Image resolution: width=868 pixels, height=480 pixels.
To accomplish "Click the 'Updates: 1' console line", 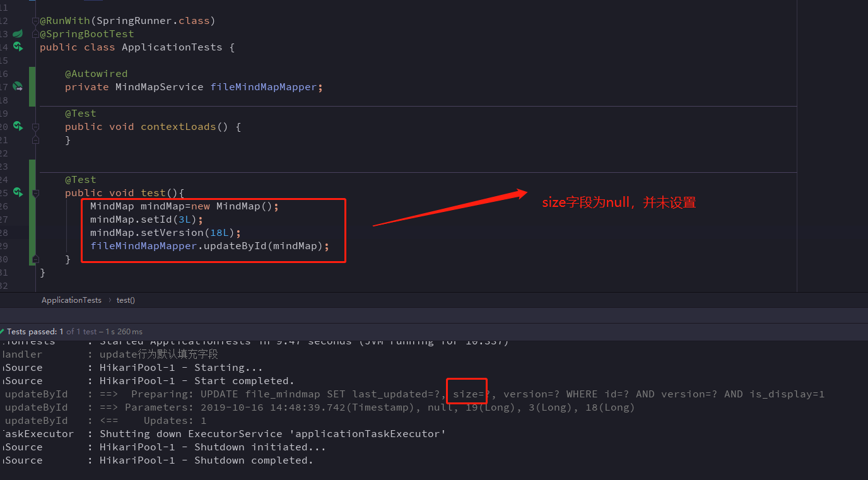I will [175, 421].
